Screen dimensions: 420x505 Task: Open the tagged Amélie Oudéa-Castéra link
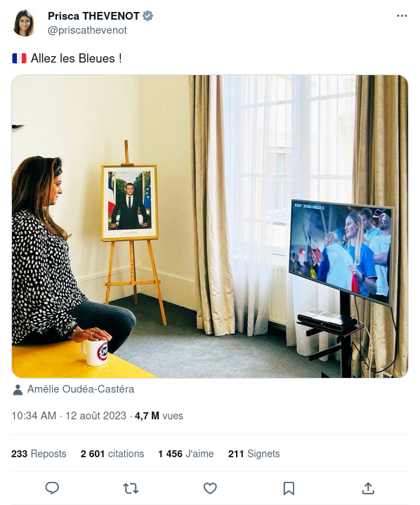(81, 389)
